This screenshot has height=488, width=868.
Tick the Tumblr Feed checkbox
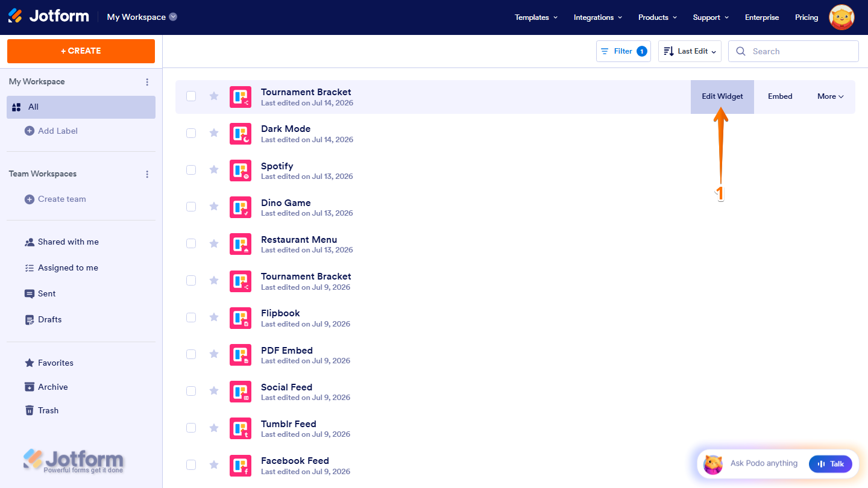191,428
